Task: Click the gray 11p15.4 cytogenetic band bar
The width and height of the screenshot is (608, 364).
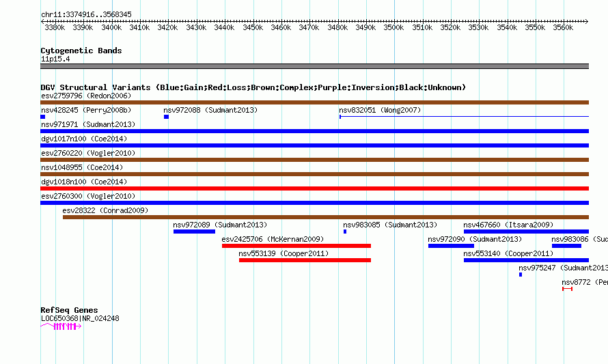Action: (314, 66)
